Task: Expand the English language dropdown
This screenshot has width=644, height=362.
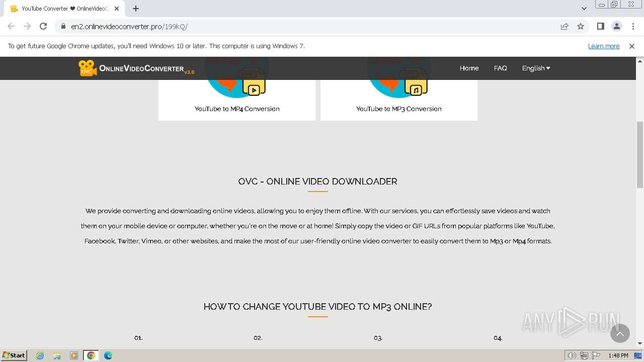Action: [x=536, y=68]
